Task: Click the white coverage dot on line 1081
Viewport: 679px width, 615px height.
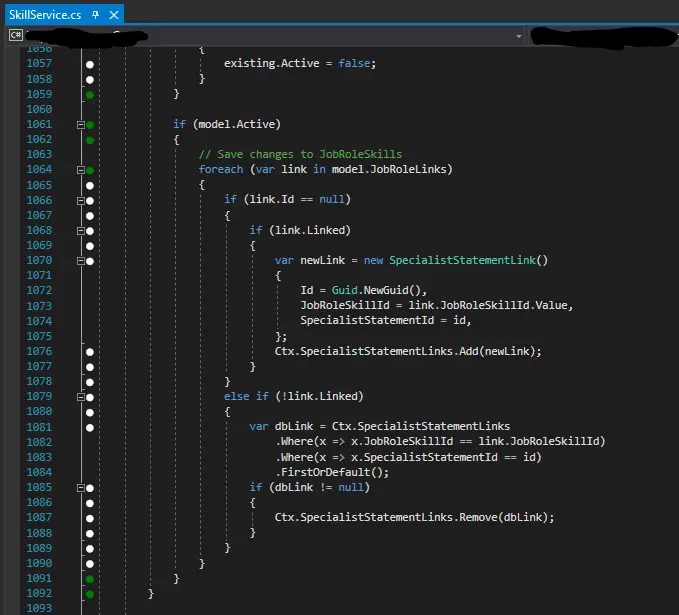Action: pyautogui.click(x=90, y=427)
